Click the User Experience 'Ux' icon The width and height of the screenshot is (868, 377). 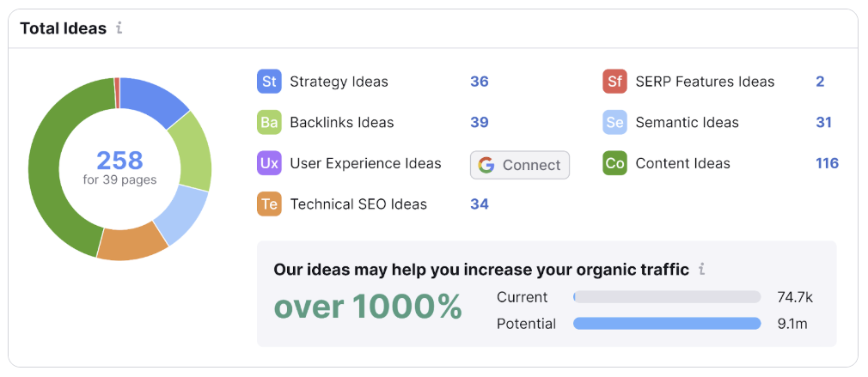(x=269, y=163)
